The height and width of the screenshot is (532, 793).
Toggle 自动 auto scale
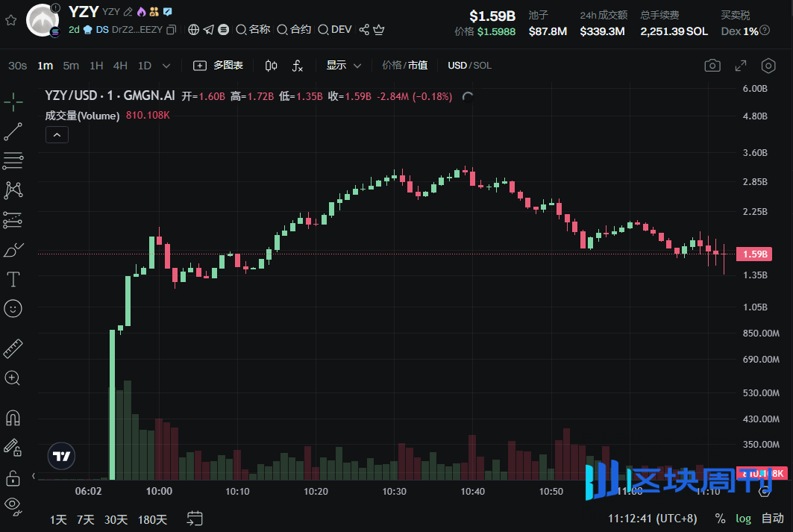point(772,519)
